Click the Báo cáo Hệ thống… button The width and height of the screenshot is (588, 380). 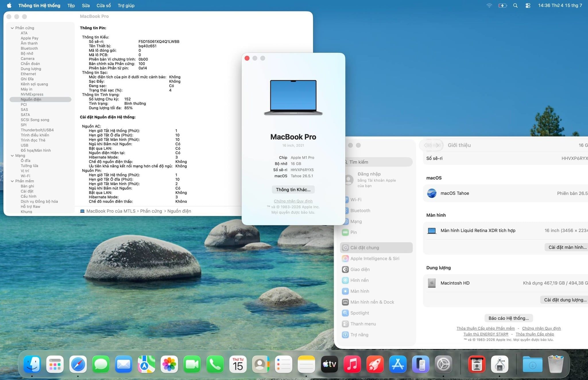click(x=508, y=318)
